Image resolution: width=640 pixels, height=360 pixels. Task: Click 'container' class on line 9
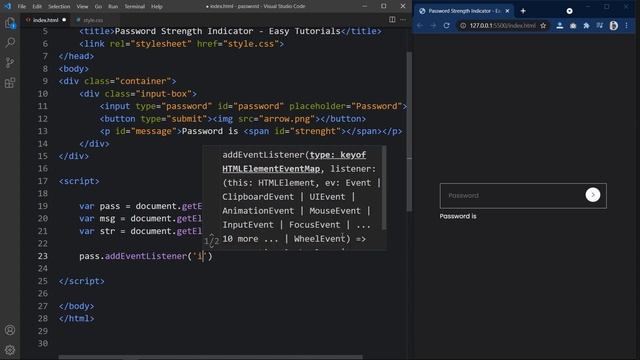click(143, 81)
